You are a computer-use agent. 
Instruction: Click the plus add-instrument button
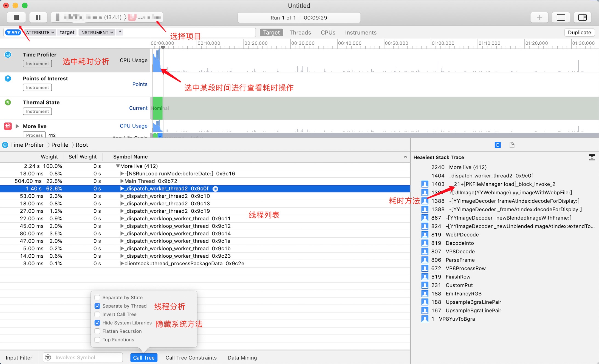539,18
